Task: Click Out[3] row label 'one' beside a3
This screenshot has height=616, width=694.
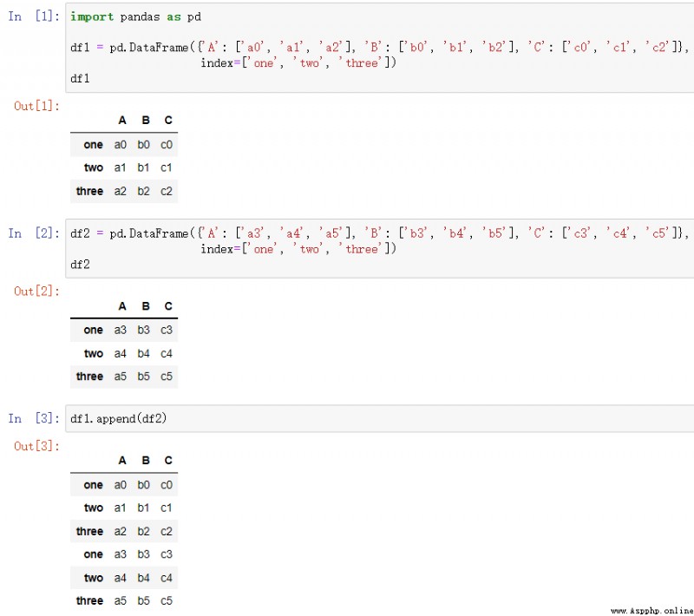Action: click(93, 554)
